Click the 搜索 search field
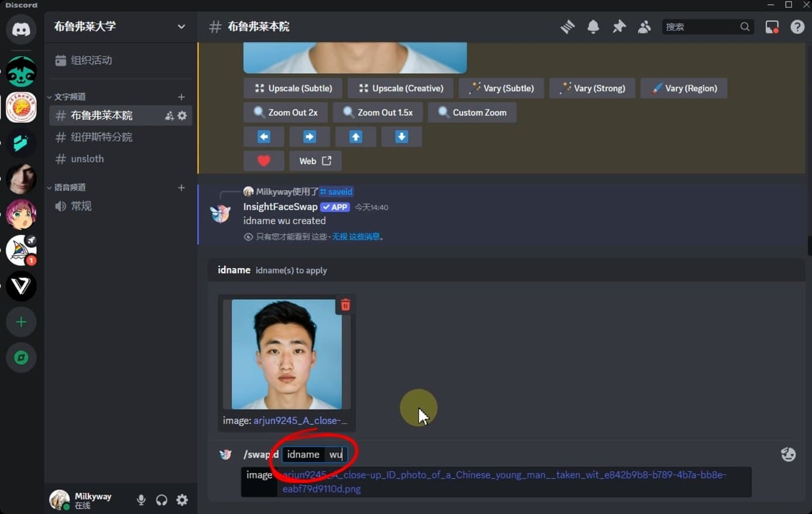This screenshot has width=812, height=514. 703,26
